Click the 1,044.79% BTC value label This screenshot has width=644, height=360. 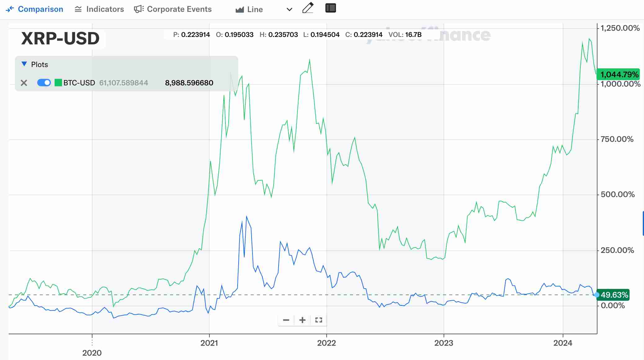[x=619, y=74]
